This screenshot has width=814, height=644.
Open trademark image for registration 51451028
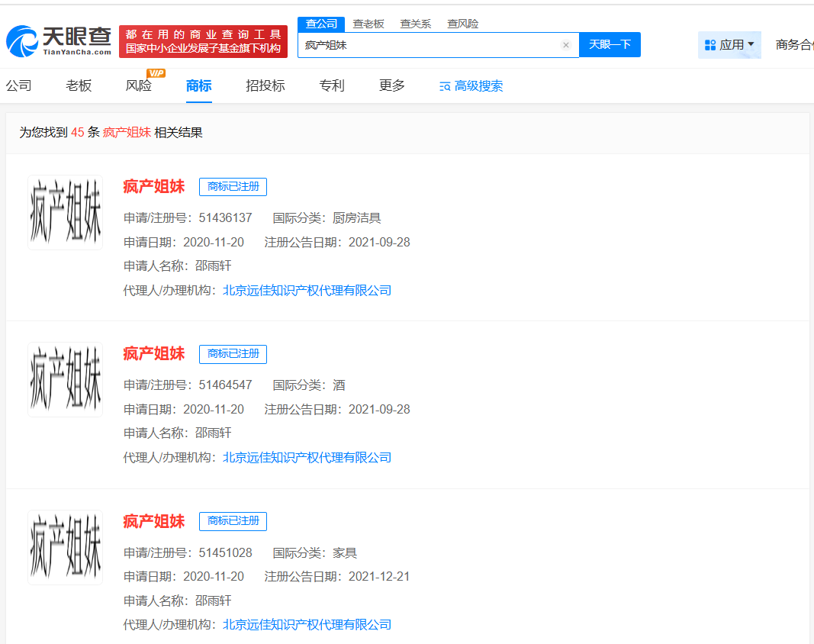pyautogui.click(x=66, y=547)
